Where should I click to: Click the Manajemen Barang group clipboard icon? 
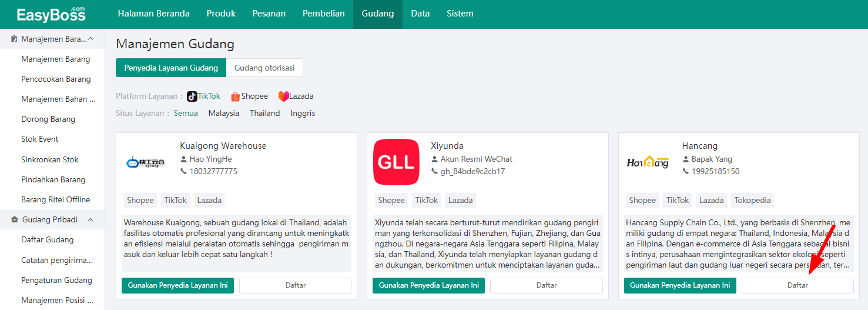pos(14,39)
